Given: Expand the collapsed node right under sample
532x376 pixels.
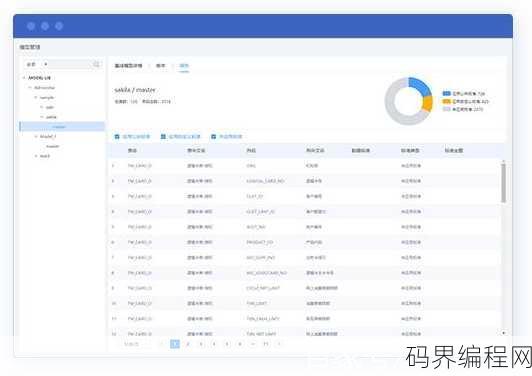Looking at the screenshot, I should (x=42, y=108).
